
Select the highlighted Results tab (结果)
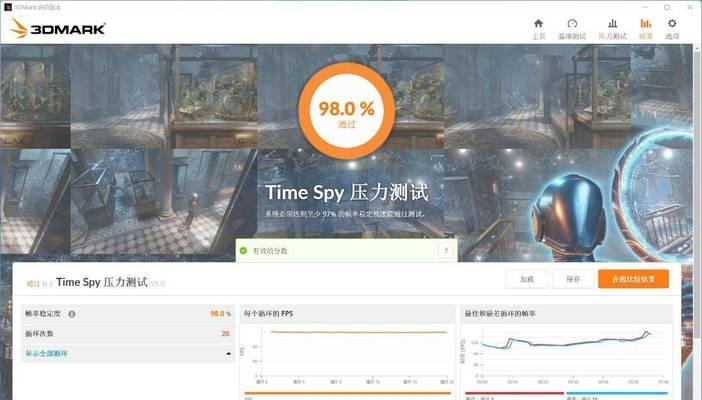click(646, 29)
